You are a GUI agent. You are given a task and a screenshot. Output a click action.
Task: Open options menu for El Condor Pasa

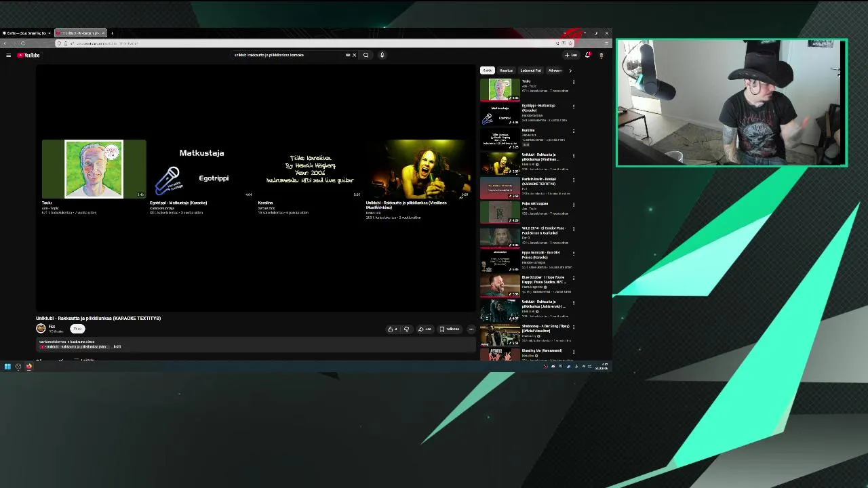coord(574,229)
